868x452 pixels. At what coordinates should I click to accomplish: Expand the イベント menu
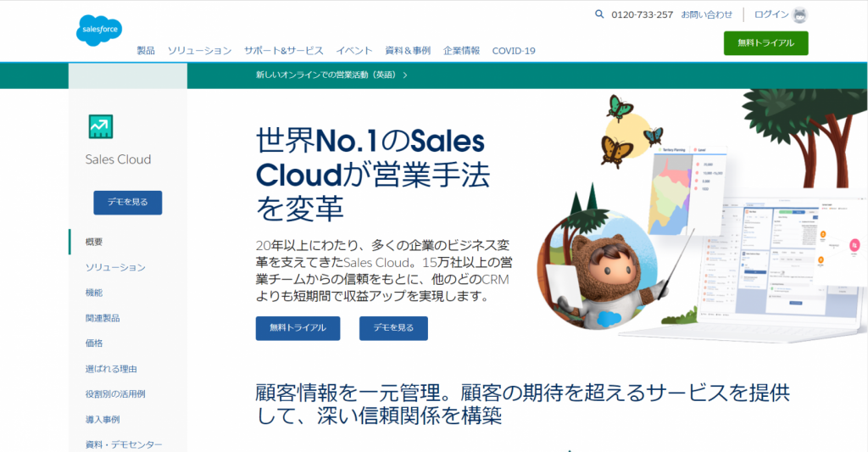click(x=354, y=51)
